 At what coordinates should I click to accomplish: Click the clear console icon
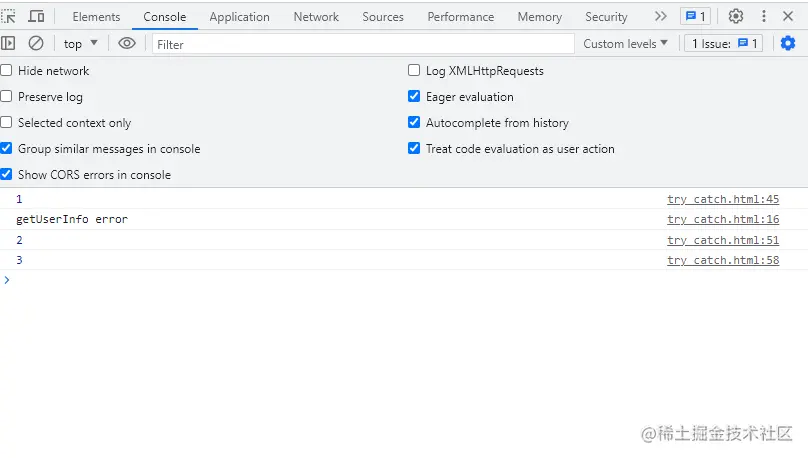coord(36,43)
